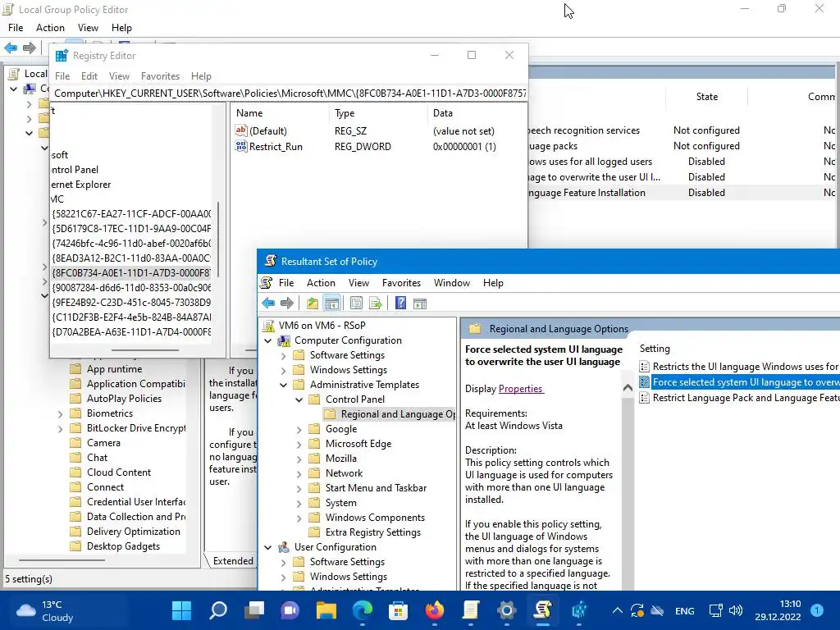Viewport: 840px width, 630px height.
Task: Expand the Start Menu and Taskbar node
Action: 299,489
